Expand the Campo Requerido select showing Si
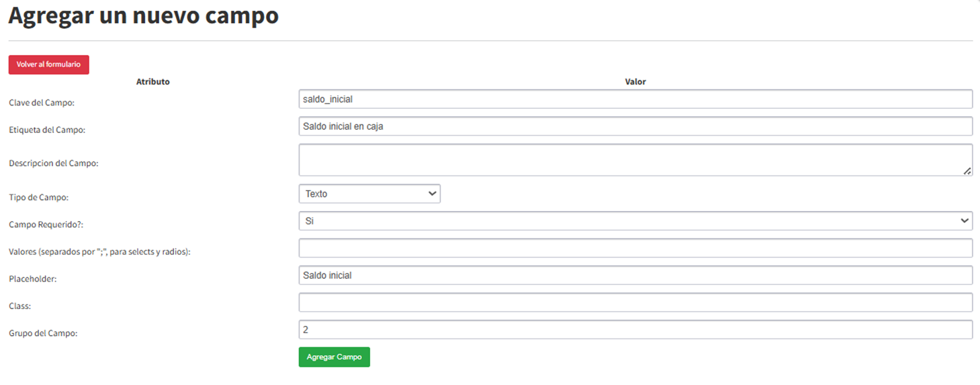 635,220
